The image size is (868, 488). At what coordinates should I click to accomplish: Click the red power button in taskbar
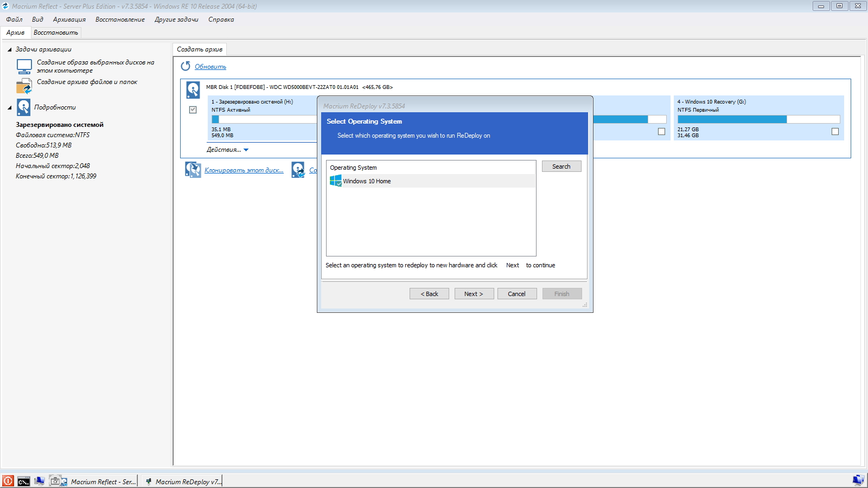(8, 481)
